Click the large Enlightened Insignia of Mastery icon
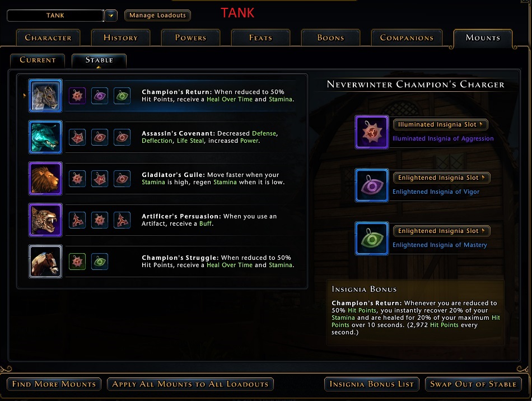This screenshot has height=401, width=532. pos(372,239)
